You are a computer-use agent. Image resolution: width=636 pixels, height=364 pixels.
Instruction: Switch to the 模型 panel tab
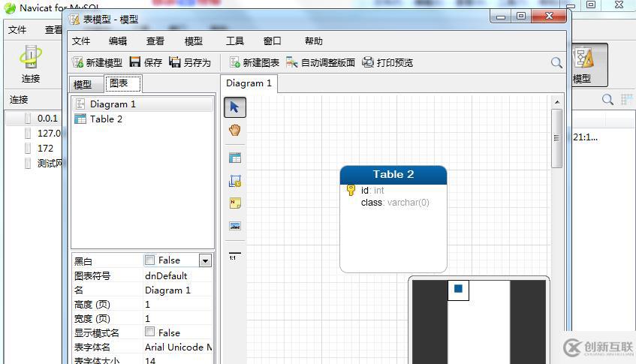tap(86, 84)
